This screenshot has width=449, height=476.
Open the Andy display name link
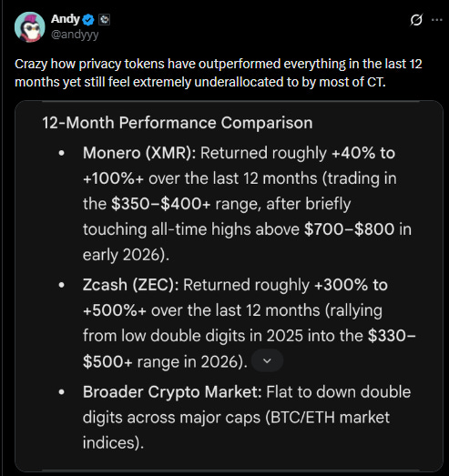pyautogui.click(x=66, y=19)
